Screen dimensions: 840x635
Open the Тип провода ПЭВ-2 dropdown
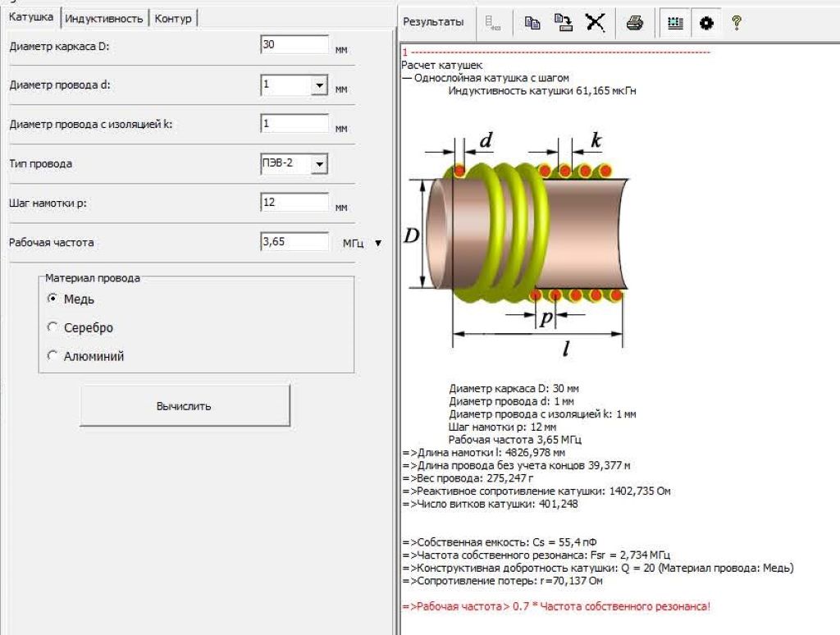(318, 164)
